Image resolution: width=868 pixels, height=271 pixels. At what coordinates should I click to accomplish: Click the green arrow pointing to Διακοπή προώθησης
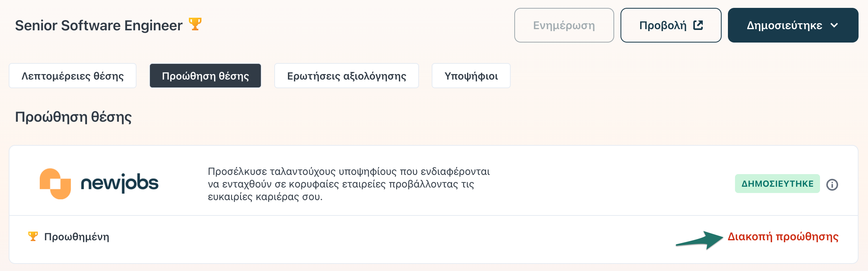pos(700,240)
